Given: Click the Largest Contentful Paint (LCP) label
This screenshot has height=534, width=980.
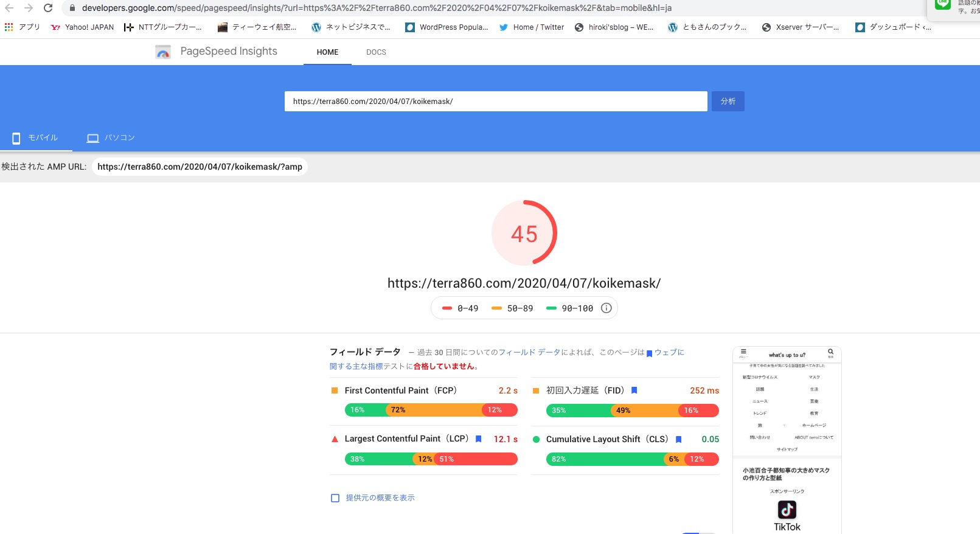Looking at the screenshot, I should tap(406, 439).
